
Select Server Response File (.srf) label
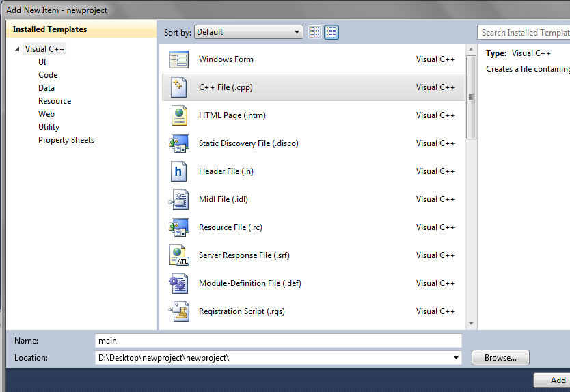[244, 255]
